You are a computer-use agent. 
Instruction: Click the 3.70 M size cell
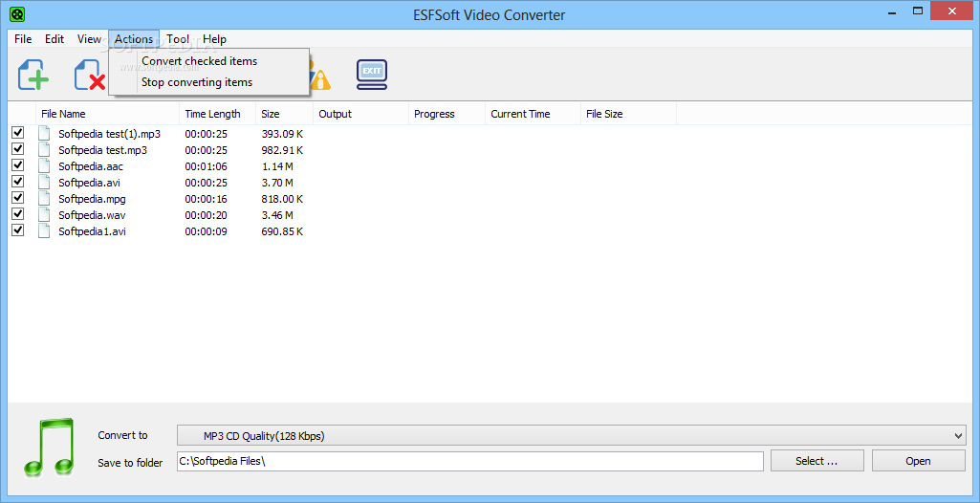pos(277,183)
